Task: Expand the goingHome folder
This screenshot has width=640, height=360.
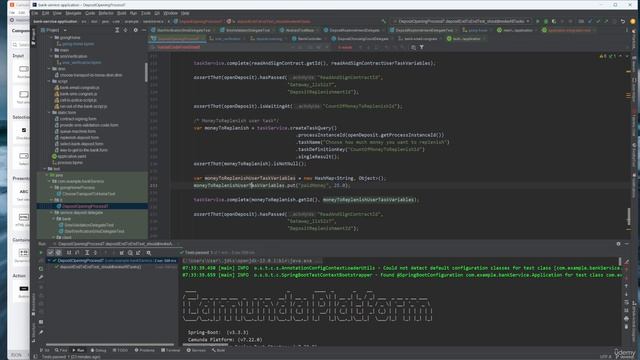Action: tap(51, 38)
